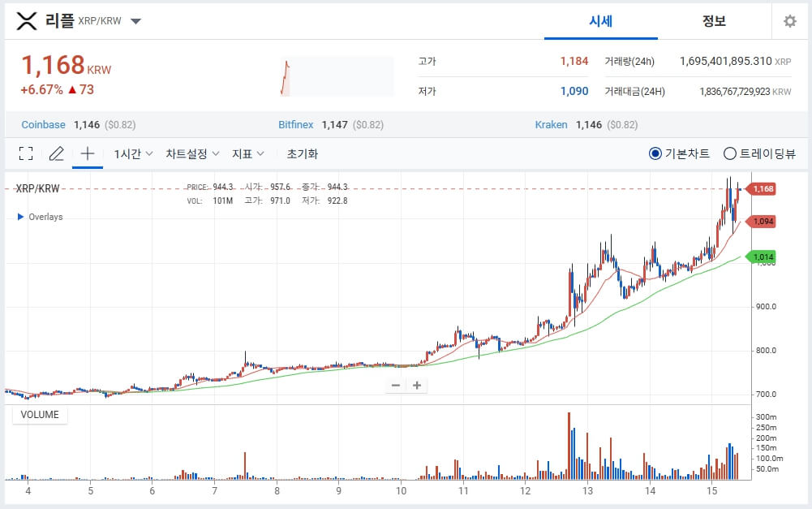Viewport: 812px width, 509px height.
Task: Switch to 트레이딩뷰 chart mode
Action: click(x=729, y=153)
